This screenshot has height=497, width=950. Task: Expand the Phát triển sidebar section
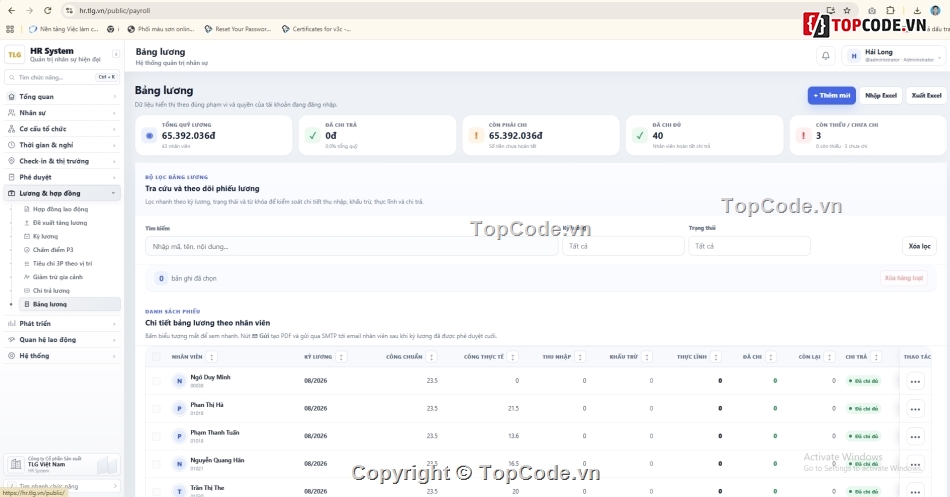62,324
